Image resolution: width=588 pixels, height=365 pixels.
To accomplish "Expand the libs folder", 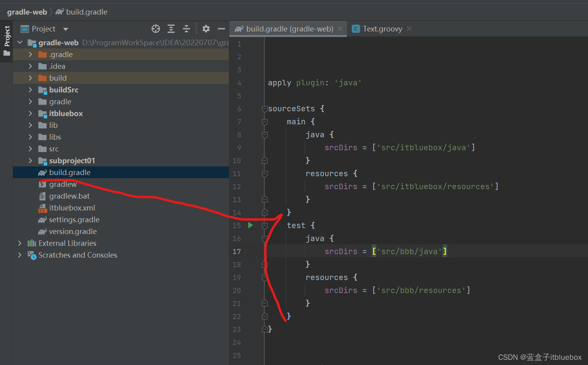I will (x=30, y=137).
